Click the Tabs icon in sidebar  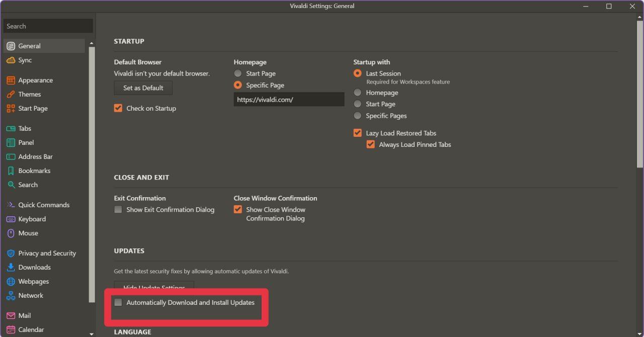click(x=11, y=128)
